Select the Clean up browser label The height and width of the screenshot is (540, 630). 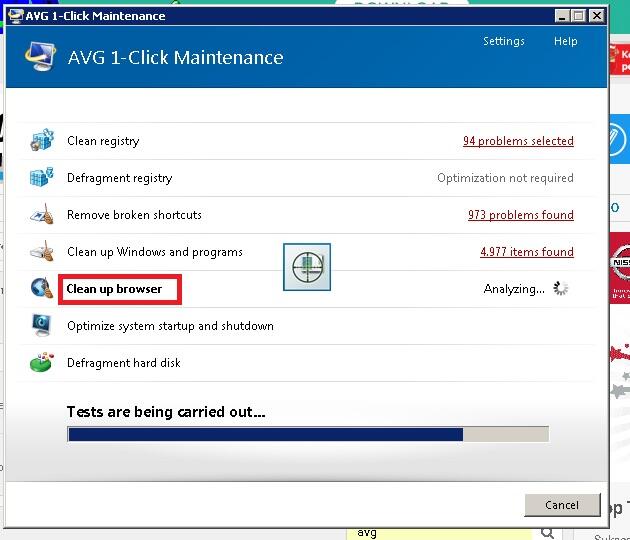click(114, 289)
